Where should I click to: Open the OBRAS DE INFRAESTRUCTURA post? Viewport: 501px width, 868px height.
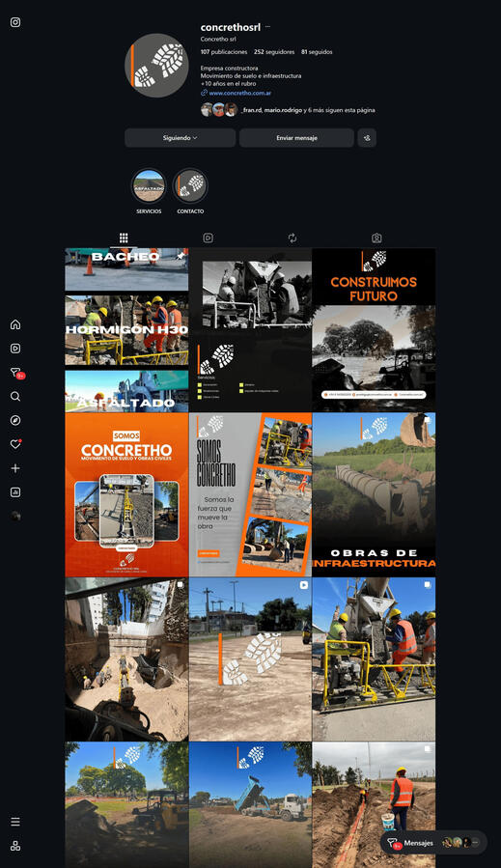374,494
